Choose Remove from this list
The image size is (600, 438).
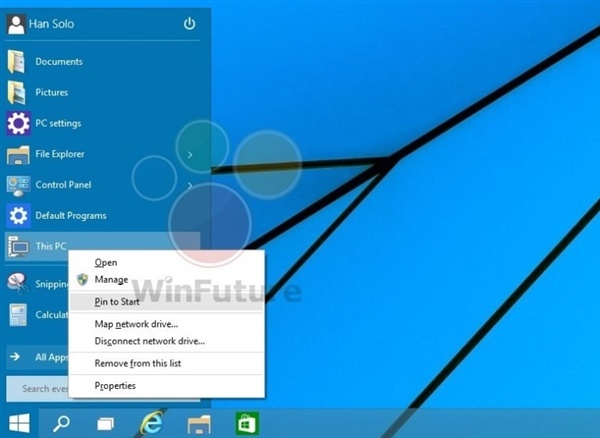click(166, 363)
